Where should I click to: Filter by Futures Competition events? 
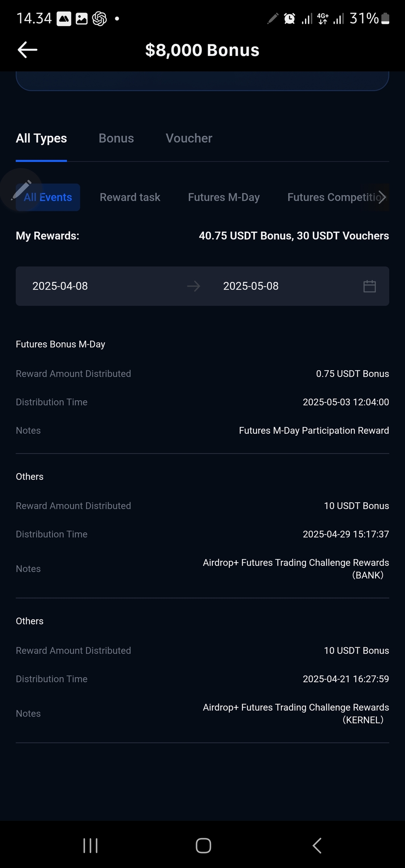click(330, 197)
